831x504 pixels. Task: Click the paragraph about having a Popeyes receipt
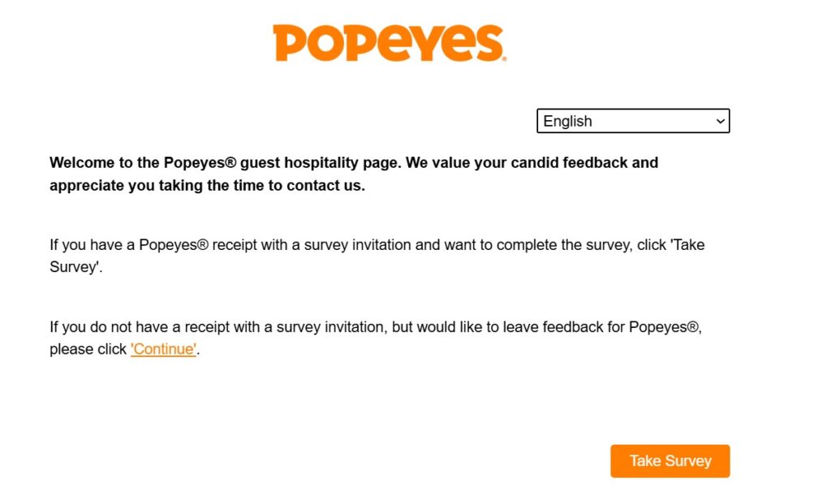click(377, 255)
